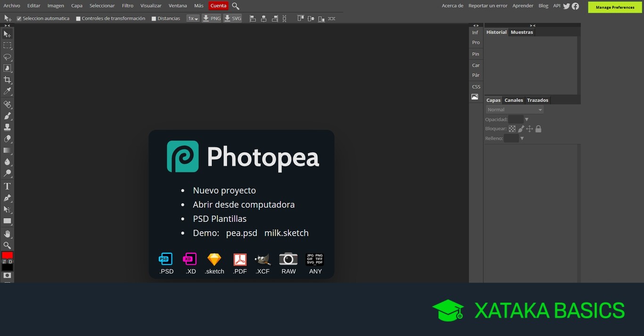
Task: Disable the Seleccion automatica checkbox
Action: pos(19,19)
